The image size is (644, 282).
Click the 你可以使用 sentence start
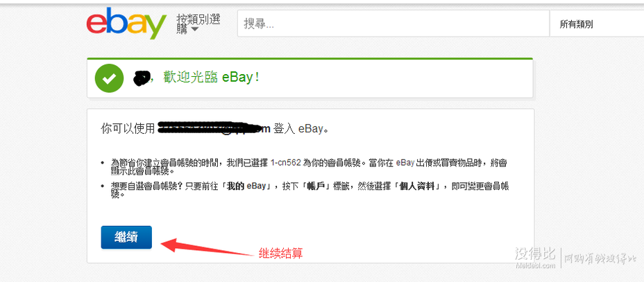coord(128,128)
